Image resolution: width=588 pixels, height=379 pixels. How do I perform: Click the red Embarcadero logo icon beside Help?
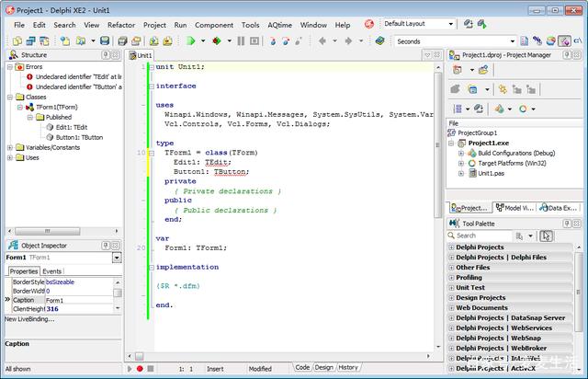[369, 25]
